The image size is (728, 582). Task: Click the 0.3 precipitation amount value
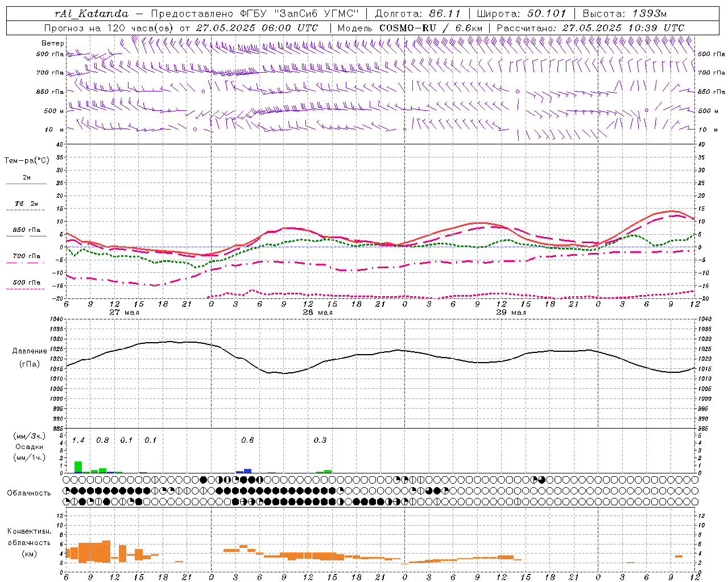[x=320, y=440]
